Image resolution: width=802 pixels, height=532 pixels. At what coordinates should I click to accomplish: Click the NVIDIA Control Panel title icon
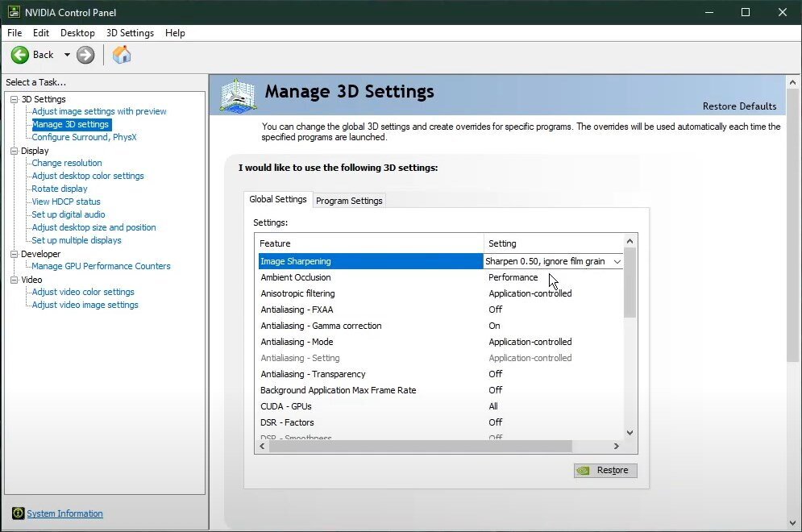(x=14, y=11)
